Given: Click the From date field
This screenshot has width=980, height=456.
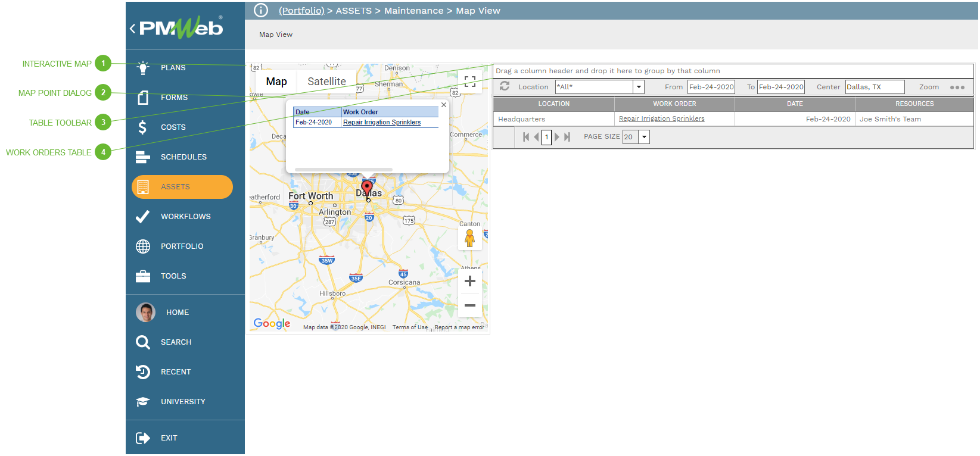Looking at the screenshot, I should (x=711, y=87).
